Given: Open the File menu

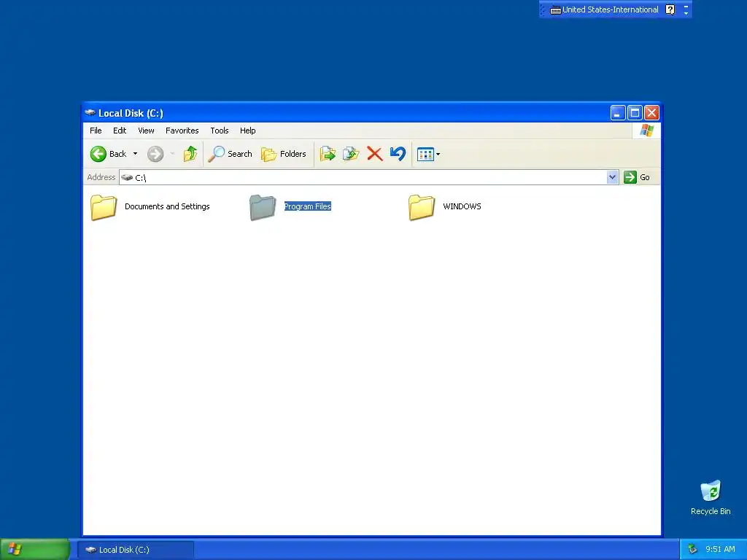Looking at the screenshot, I should click(x=96, y=131).
